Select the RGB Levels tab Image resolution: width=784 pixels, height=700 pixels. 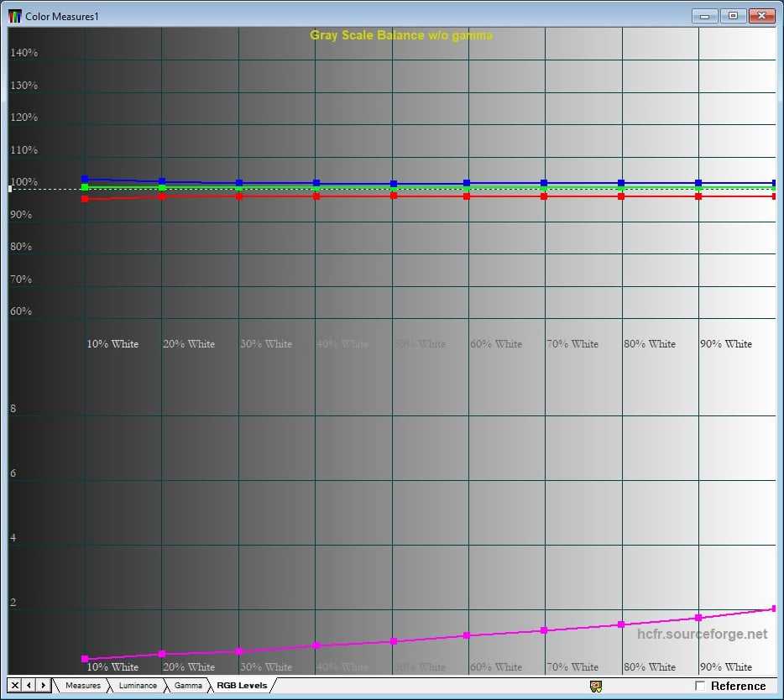pos(242,686)
